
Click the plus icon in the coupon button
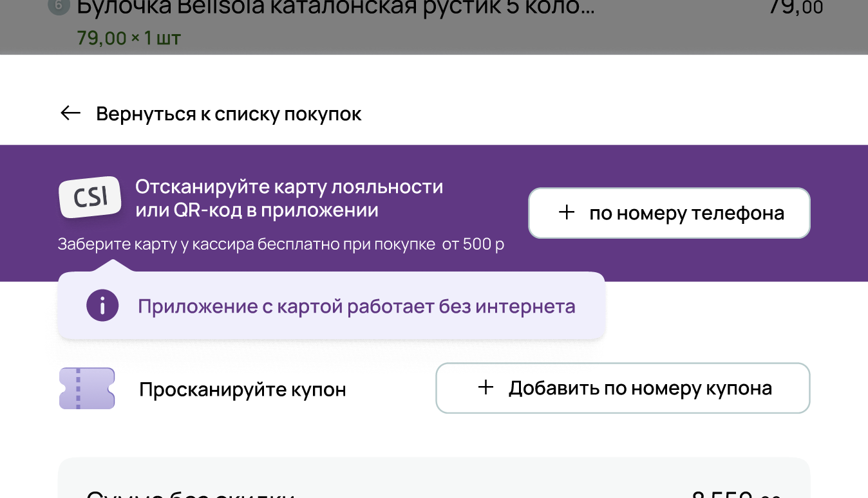(x=484, y=388)
